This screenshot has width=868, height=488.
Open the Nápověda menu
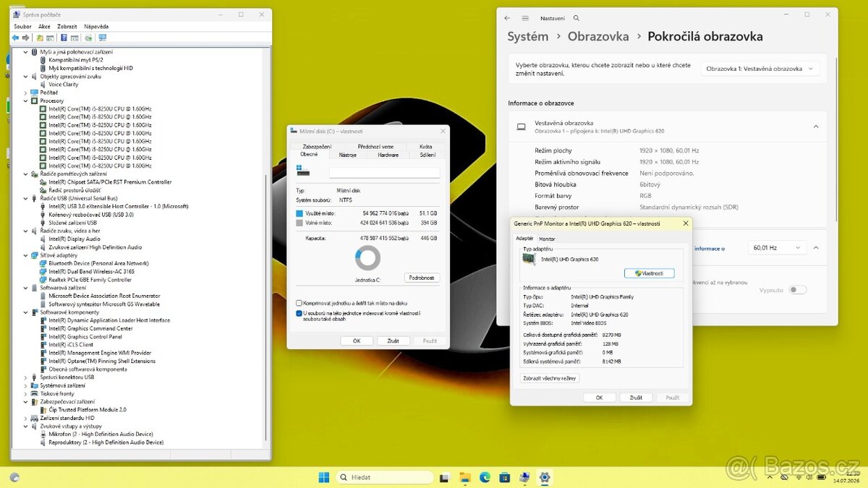[x=96, y=26]
